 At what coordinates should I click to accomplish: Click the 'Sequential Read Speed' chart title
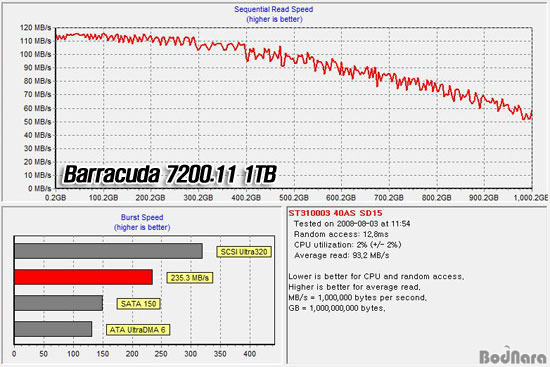[x=274, y=9]
